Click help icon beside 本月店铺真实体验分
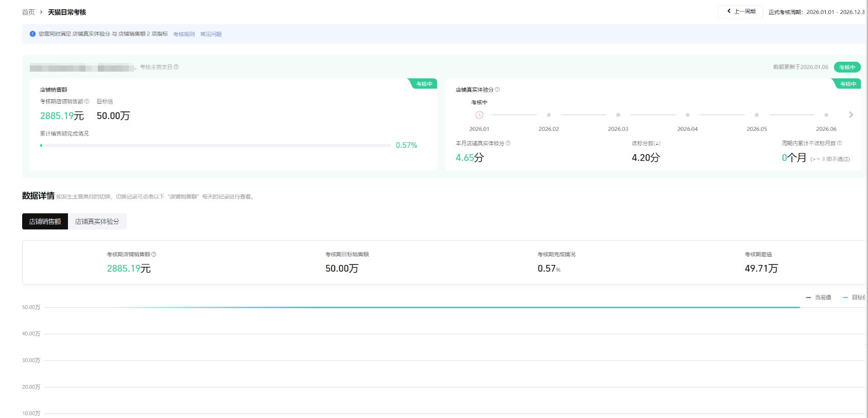 click(x=508, y=143)
